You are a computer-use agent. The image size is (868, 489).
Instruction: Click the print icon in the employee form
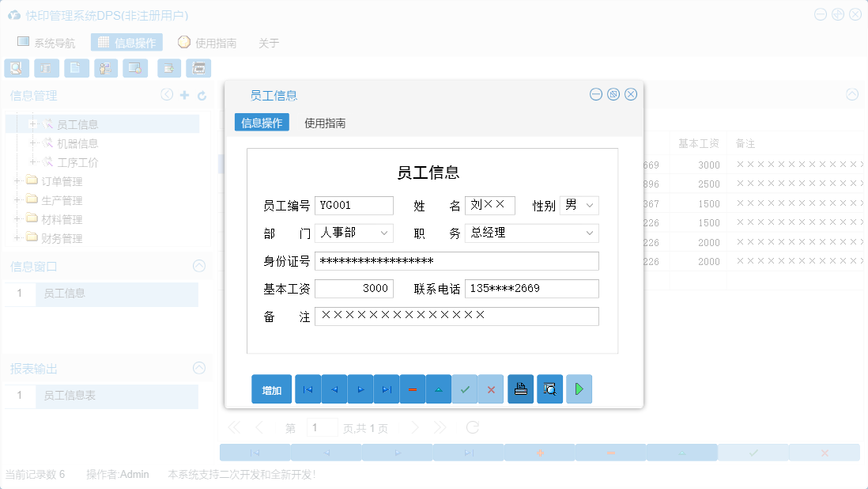click(x=520, y=389)
